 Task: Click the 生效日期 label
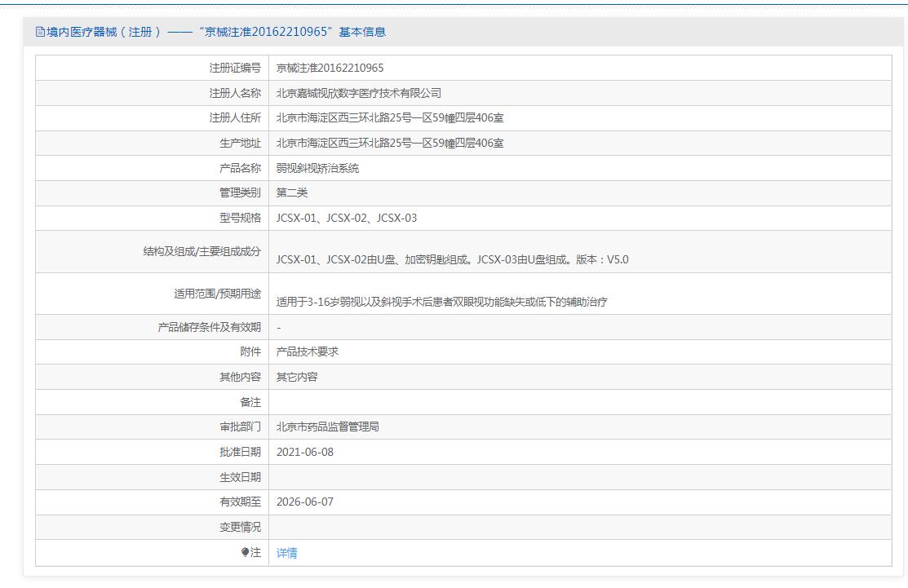coord(241,477)
